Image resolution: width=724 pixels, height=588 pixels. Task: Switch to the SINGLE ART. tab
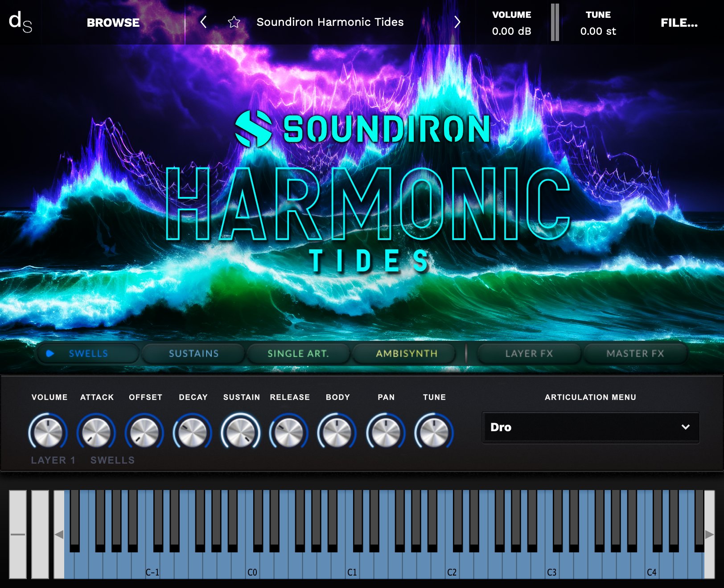(298, 354)
